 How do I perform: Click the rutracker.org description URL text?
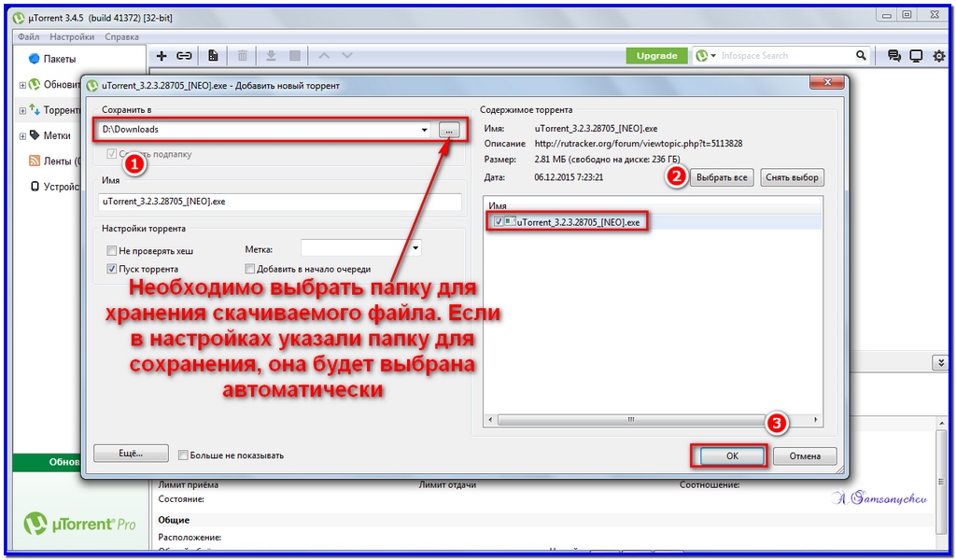pyautogui.click(x=639, y=144)
